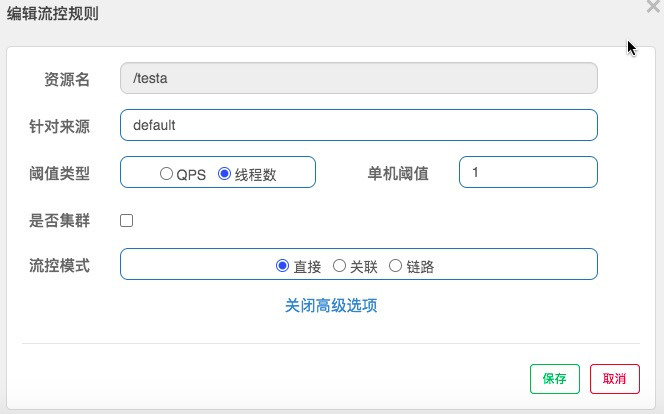Click the 是否集群 label text
The height and width of the screenshot is (414, 664).
[60, 220]
